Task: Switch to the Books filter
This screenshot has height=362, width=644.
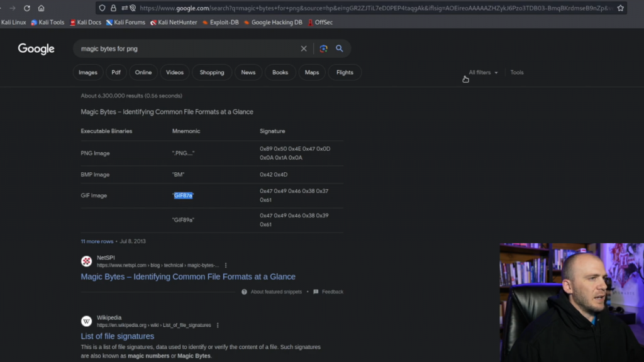Action: click(x=280, y=72)
